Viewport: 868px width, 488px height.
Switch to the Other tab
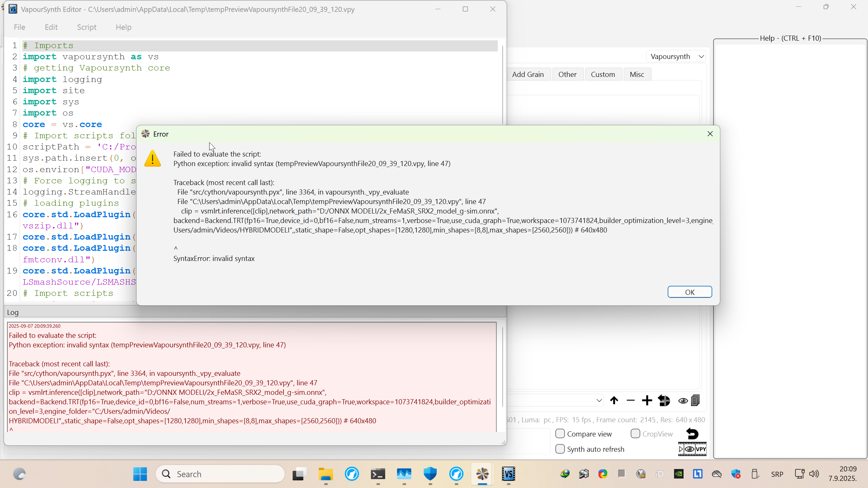[x=568, y=74]
